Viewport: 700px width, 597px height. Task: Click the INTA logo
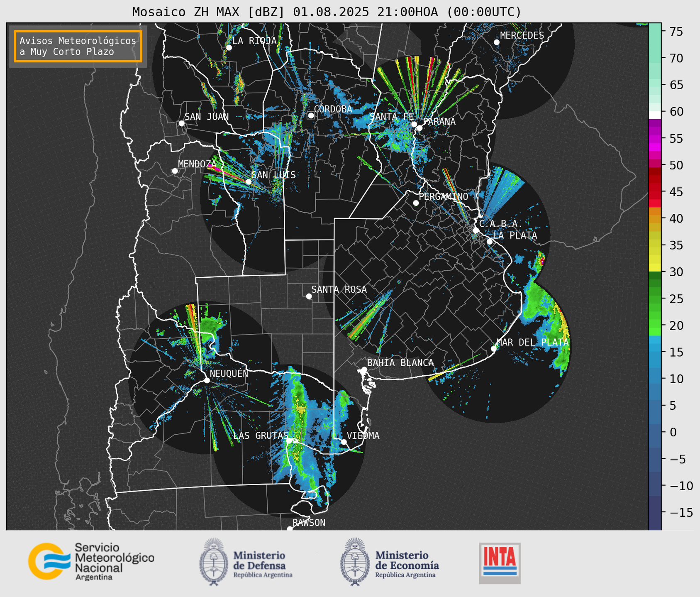[x=500, y=563]
